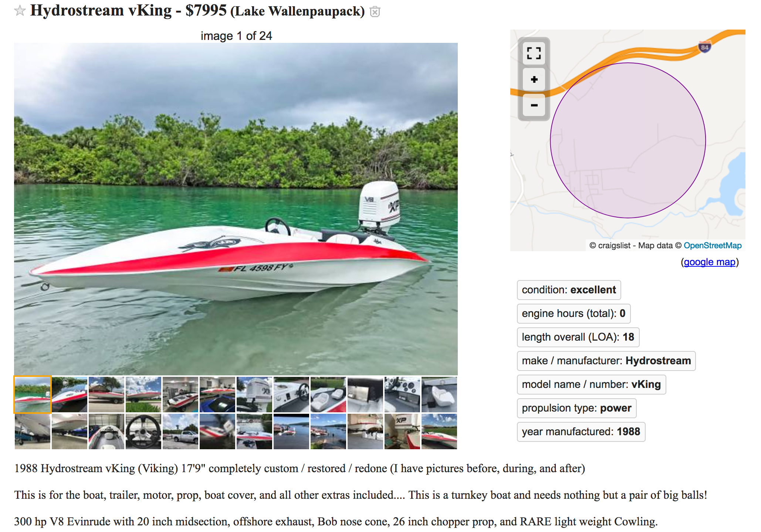Viewport: 761px width, 532px height.
Task: Open the google map link
Action: [710, 262]
